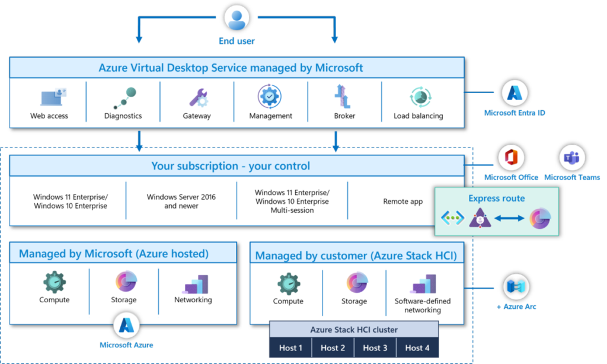This screenshot has width=607, height=364.
Task: Click the Management gear icon
Action: (270, 97)
